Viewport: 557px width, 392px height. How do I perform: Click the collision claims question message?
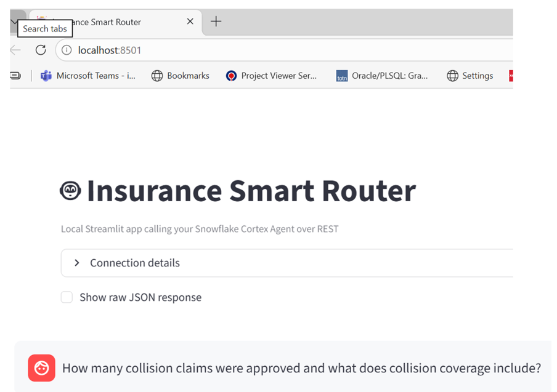point(301,368)
